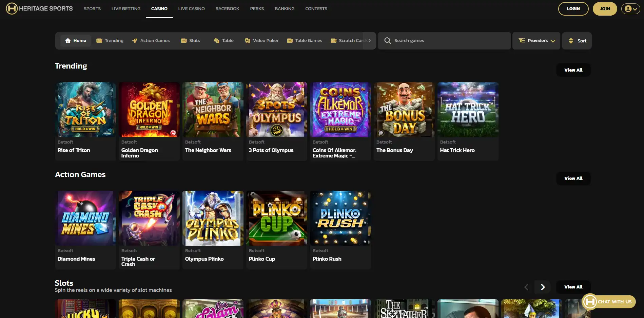Open Live Betting section
This screenshot has height=318, width=644.
click(x=126, y=9)
